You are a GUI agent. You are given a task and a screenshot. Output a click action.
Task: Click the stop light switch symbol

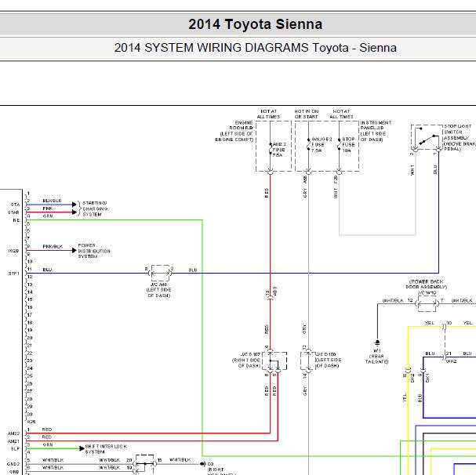[x=427, y=137]
